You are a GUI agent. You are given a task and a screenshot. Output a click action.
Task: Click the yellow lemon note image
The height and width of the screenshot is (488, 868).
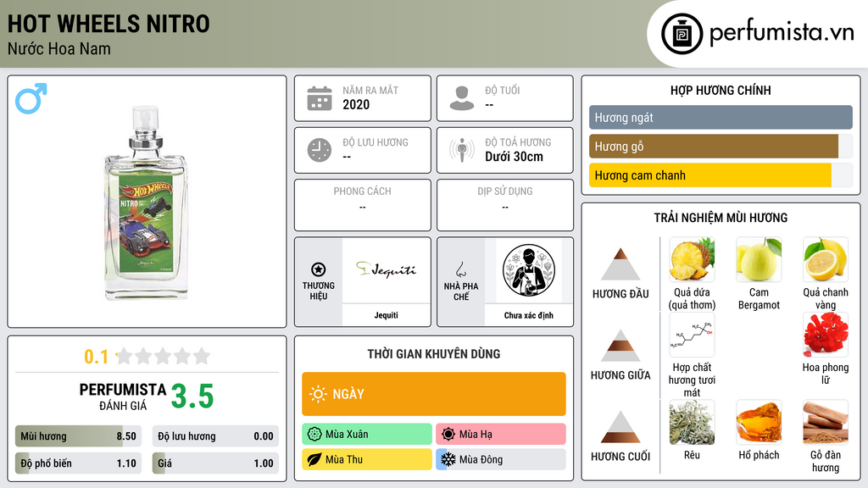(x=826, y=259)
